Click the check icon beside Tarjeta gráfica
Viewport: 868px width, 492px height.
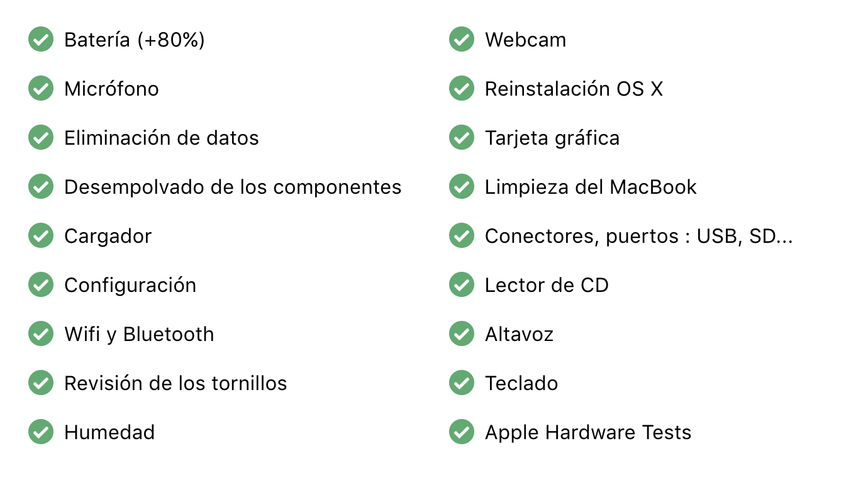462,138
